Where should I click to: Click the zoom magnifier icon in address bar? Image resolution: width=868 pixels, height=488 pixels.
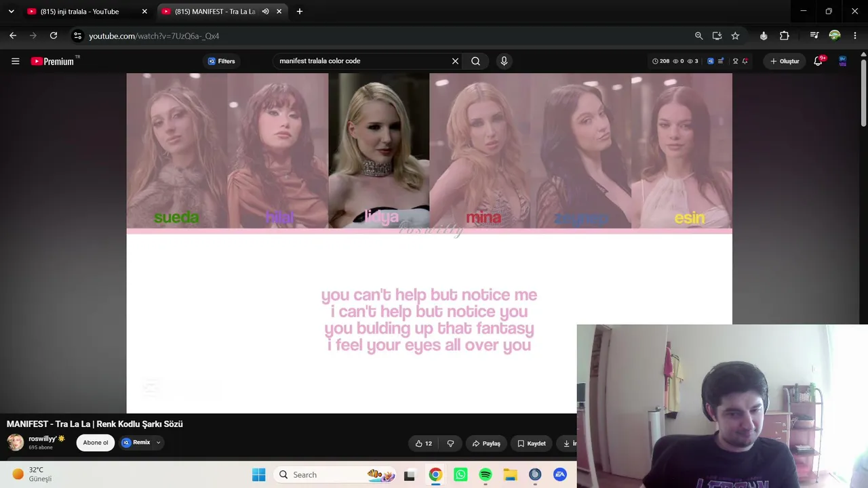pos(698,36)
